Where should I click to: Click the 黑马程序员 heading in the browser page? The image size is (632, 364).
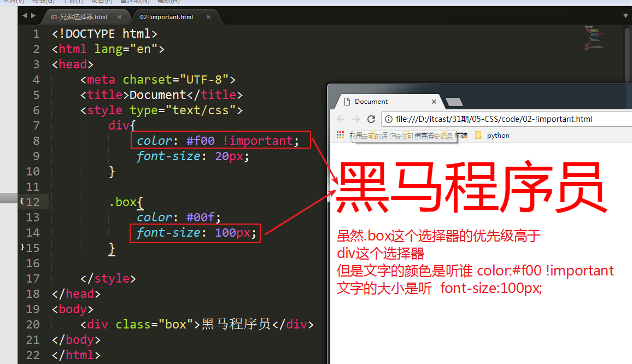(470, 186)
